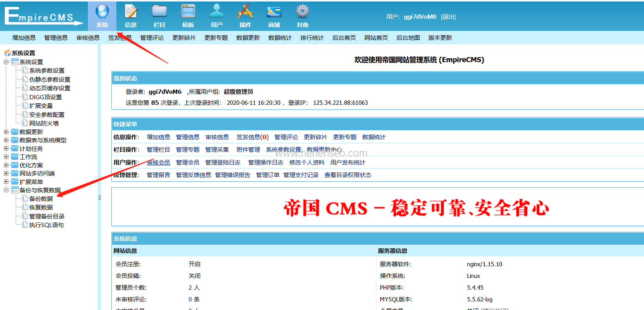Click the 2 人 administrator count link
The image size is (644, 310).
click(x=194, y=288)
